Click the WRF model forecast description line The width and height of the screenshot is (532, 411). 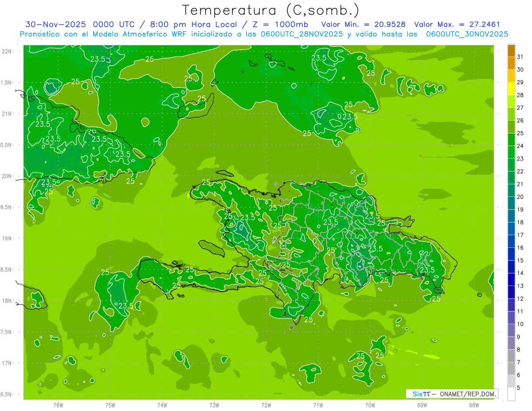pos(264,34)
